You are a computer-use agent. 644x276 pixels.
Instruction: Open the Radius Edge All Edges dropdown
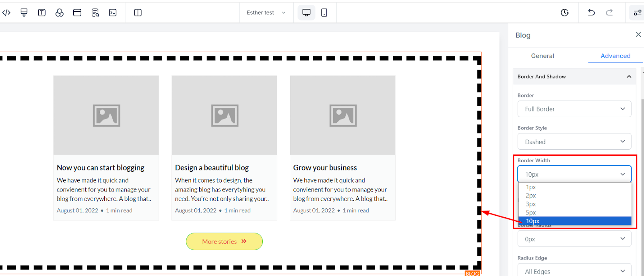(574, 270)
